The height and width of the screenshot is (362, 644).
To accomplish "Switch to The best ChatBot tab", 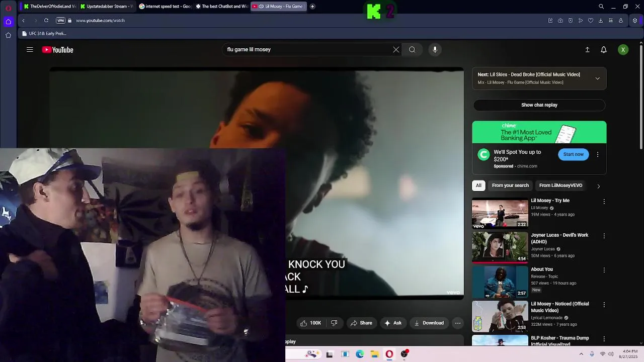I will pos(221,7).
